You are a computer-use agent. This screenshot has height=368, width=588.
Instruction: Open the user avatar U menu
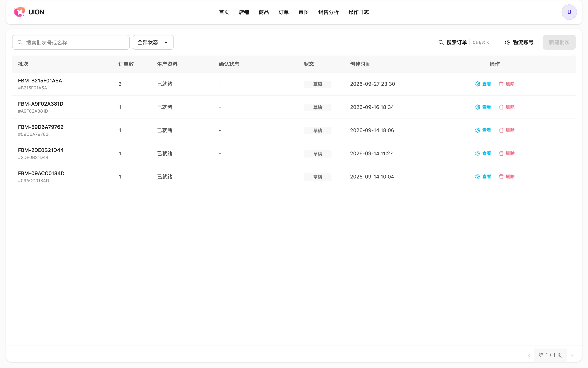(x=569, y=12)
